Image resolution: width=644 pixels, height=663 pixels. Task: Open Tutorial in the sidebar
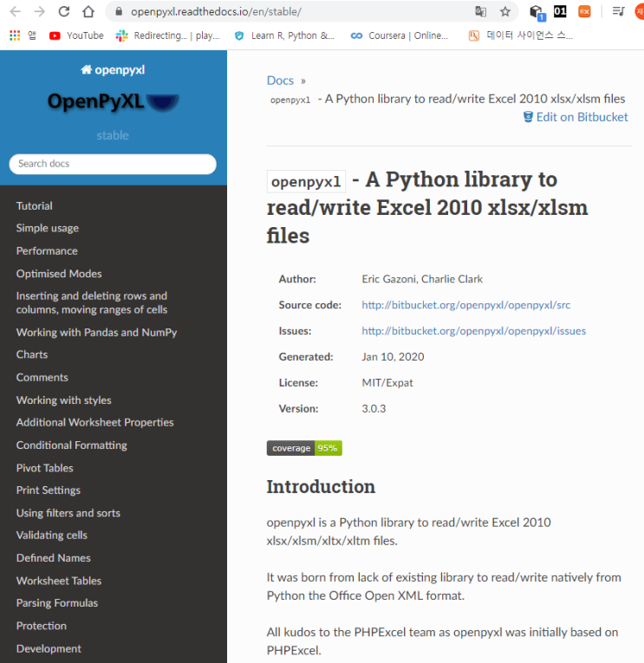tap(35, 206)
